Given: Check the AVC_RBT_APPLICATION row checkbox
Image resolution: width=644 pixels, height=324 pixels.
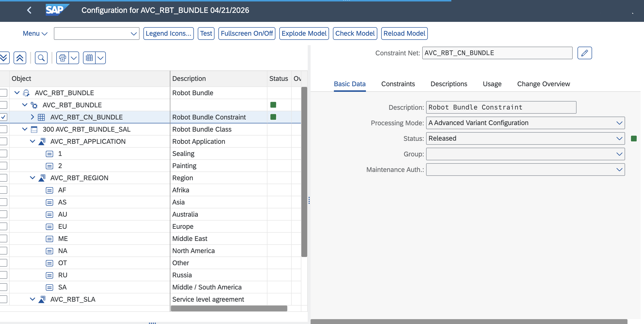Looking at the screenshot, I should coord(3,142).
